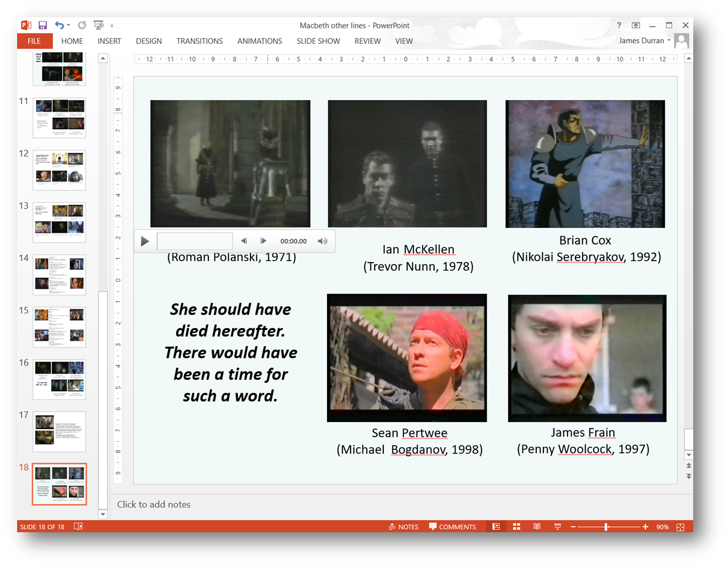Click the Undo arrow icon
Image resolution: width=728 pixels, height=567 pixels.
tap(59, 25)
